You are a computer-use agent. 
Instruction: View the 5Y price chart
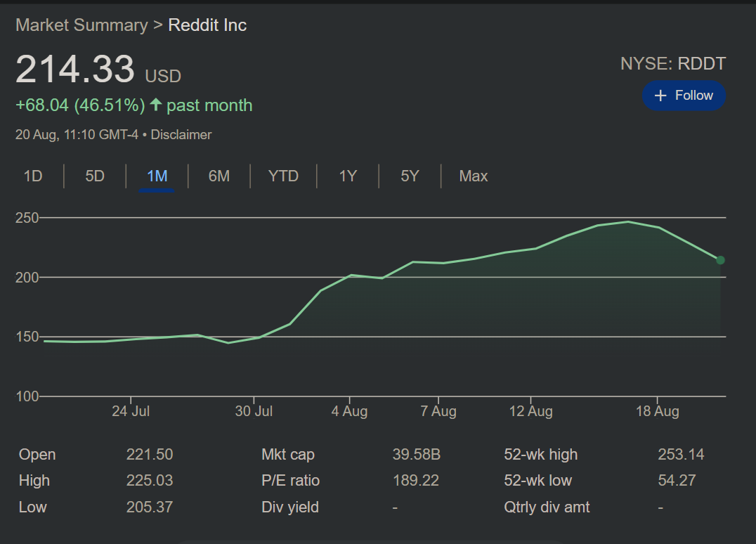(x=410, y=176)
